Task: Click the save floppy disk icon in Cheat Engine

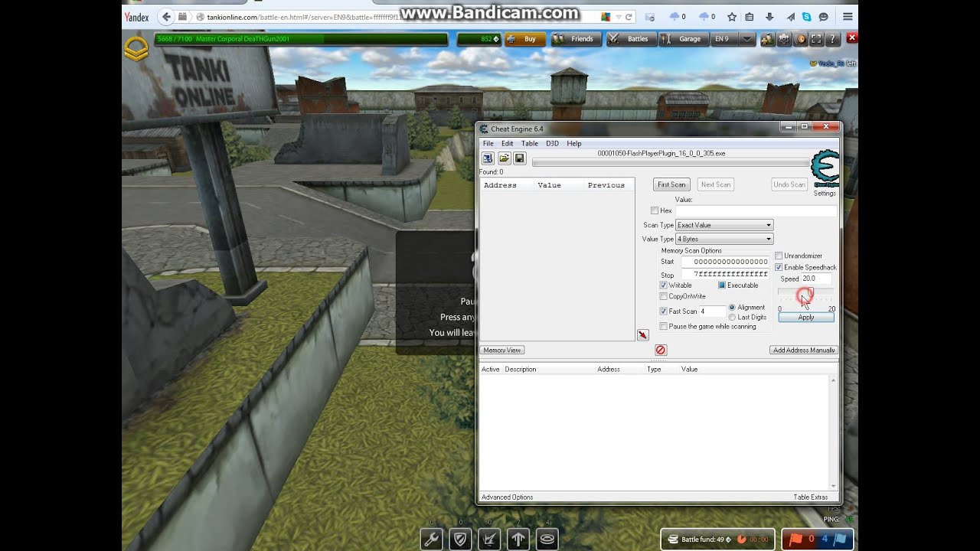Action: point(519,158)
